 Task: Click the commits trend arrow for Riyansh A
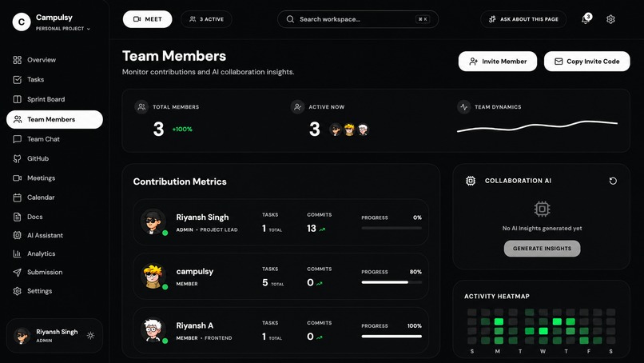[320, 337]
